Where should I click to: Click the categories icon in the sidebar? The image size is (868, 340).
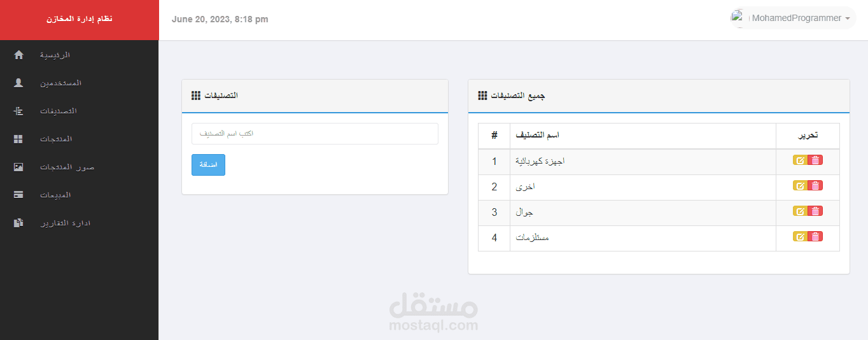(x=18, y=111)
